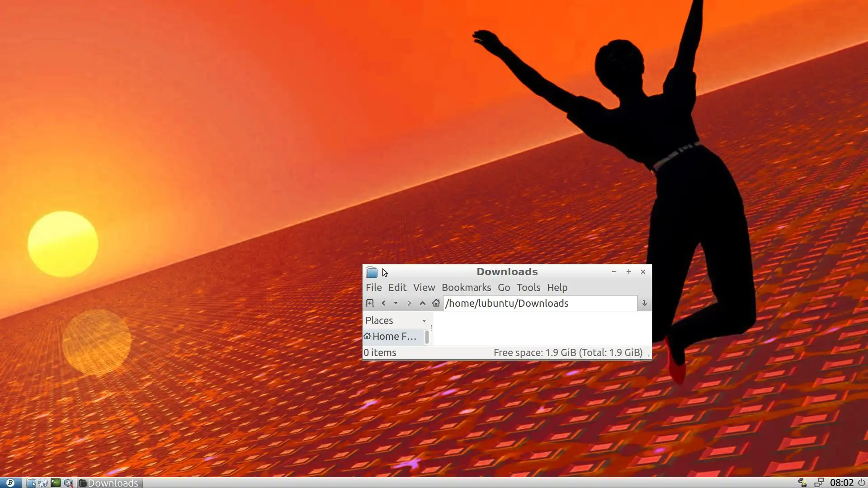Go to the parent folder
This screenshot has width=868, height=488.
point(423,303)
